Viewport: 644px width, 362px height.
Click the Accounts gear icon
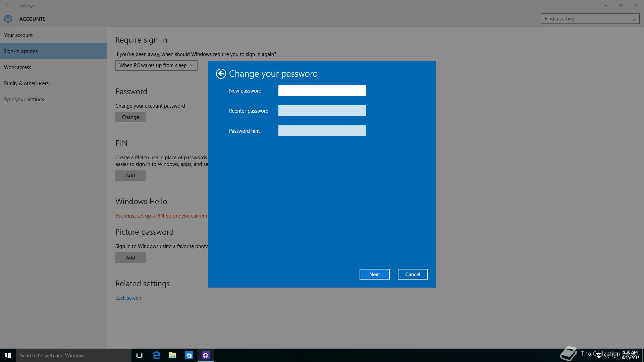tap(8, 19)
